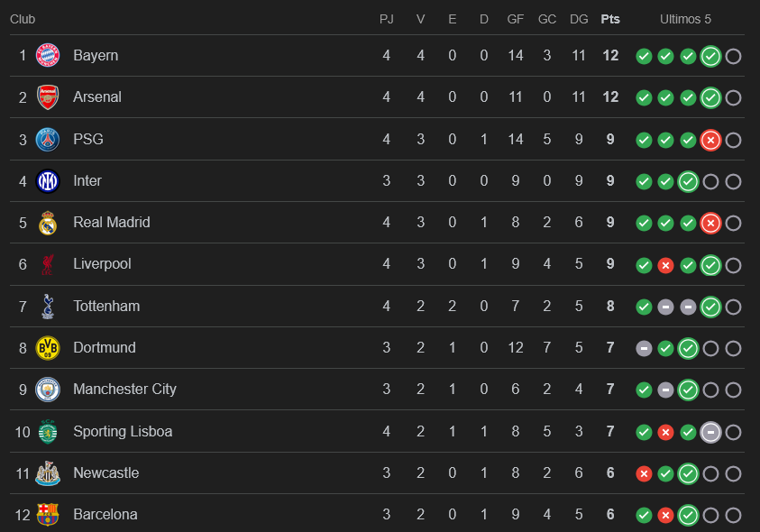Click the Inter club crest icon

tap(48, 181)
